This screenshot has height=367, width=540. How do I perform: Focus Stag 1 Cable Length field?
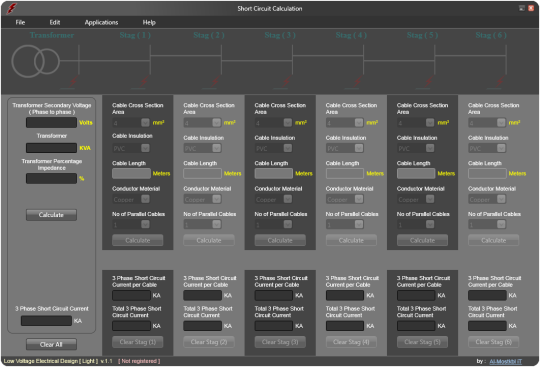tap(131, 174)
